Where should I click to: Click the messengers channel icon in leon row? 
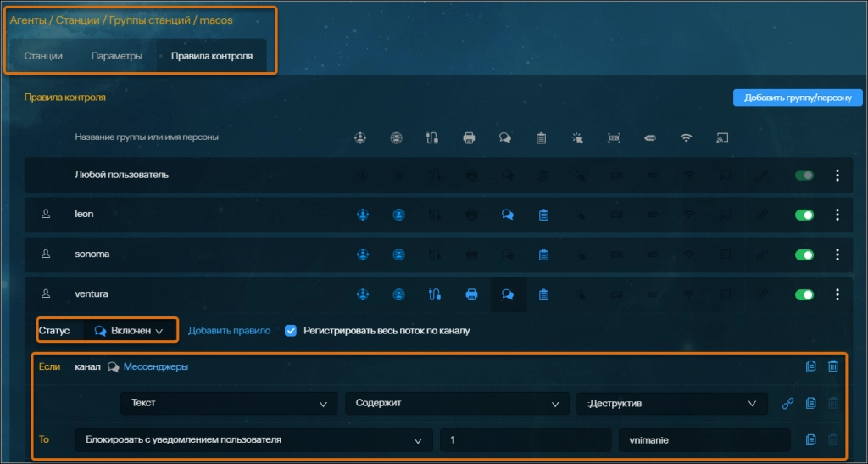(x=506, y=215)
